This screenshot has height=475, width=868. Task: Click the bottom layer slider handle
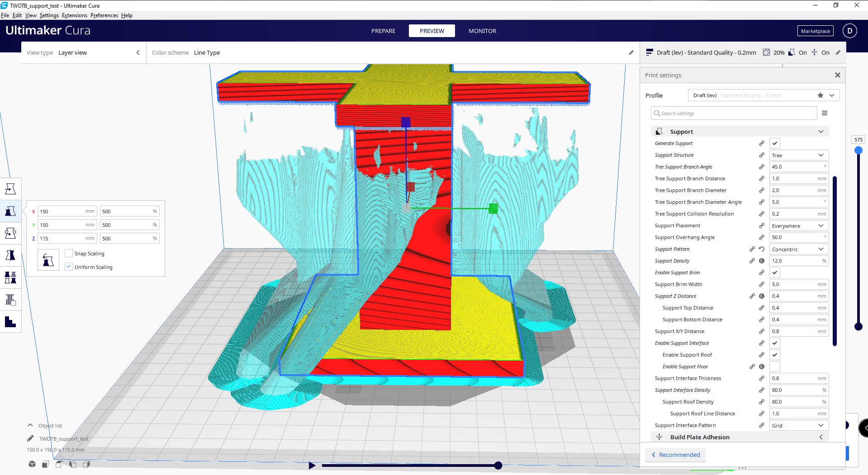tap(858, 326)
